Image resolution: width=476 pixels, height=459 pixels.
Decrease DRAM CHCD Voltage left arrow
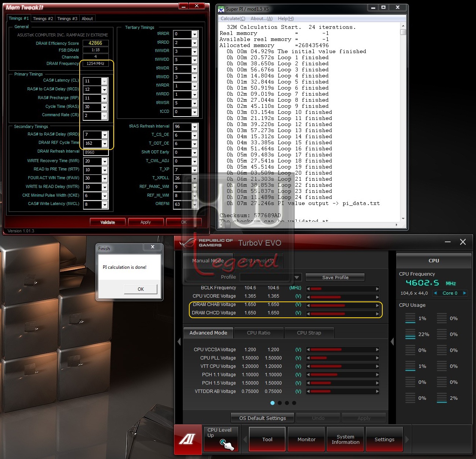pos(308,314)
